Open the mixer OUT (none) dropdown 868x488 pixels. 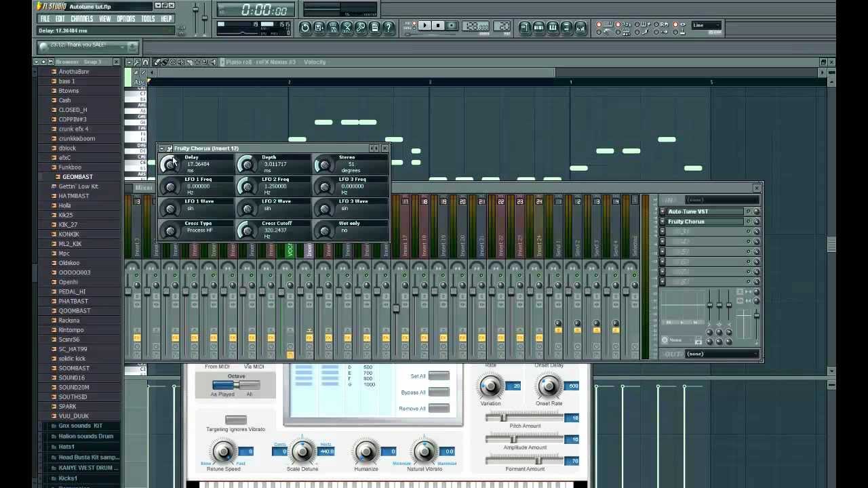coord(722,354)
